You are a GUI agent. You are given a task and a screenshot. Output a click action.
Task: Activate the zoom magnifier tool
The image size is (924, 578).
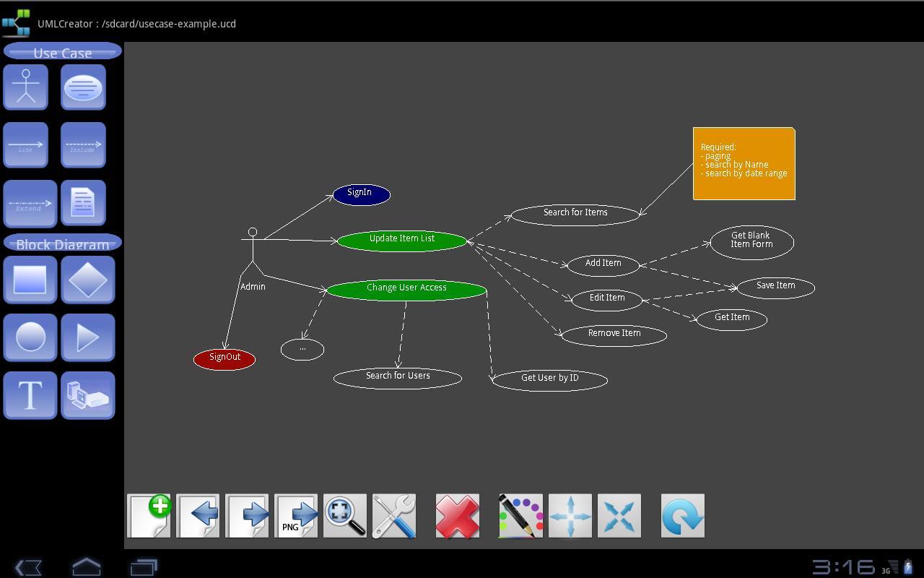(x=345, y=515)
